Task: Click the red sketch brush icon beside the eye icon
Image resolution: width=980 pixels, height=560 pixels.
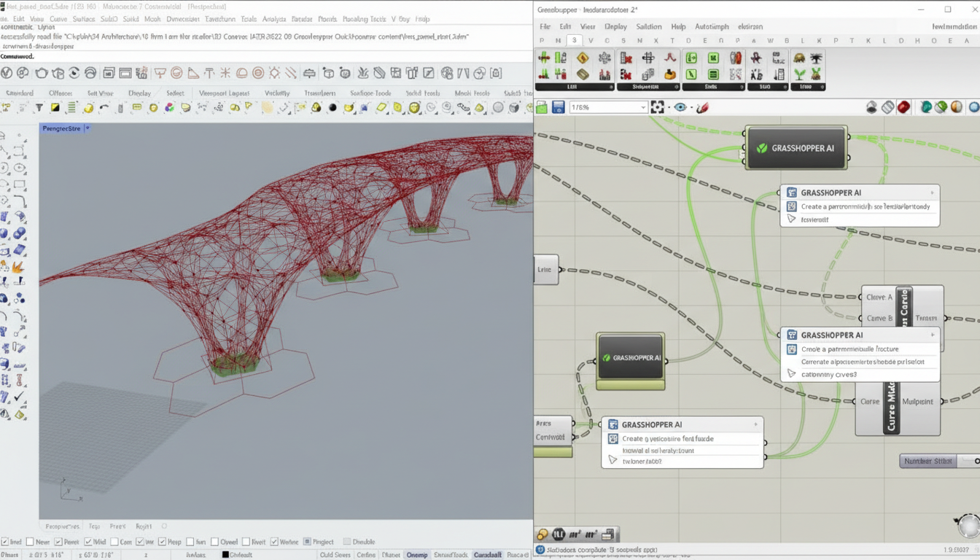Action: tap(703, 107)
